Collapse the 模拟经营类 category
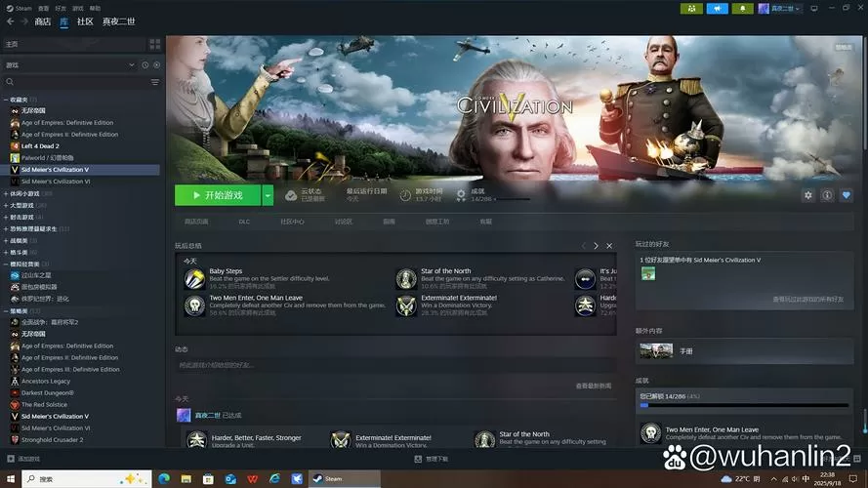868x488 pixels. [6, 264]
